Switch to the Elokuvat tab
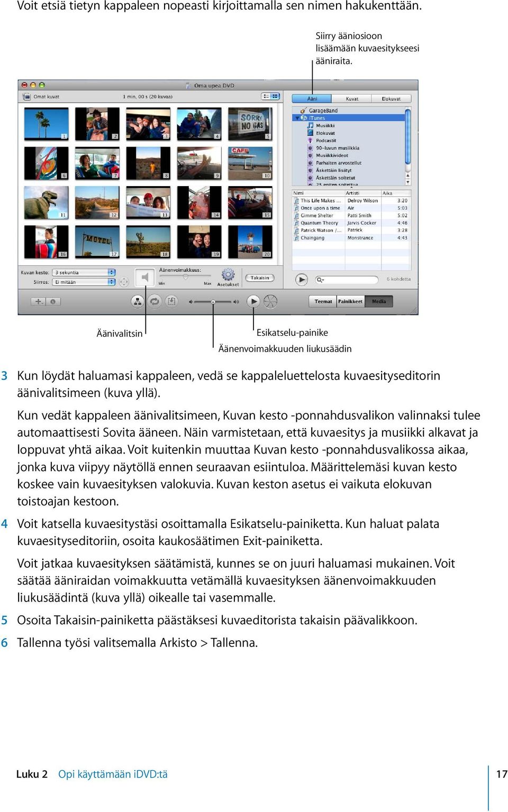The image size is (508, 812). 391,99
